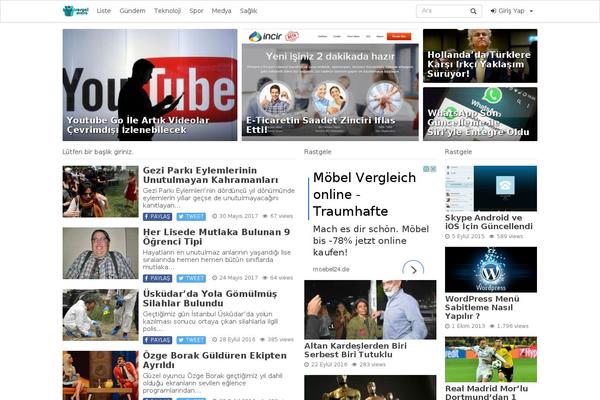Open Hollanda'da Türklere featured story
The image size is (600, 400).
tap(480, 56)
